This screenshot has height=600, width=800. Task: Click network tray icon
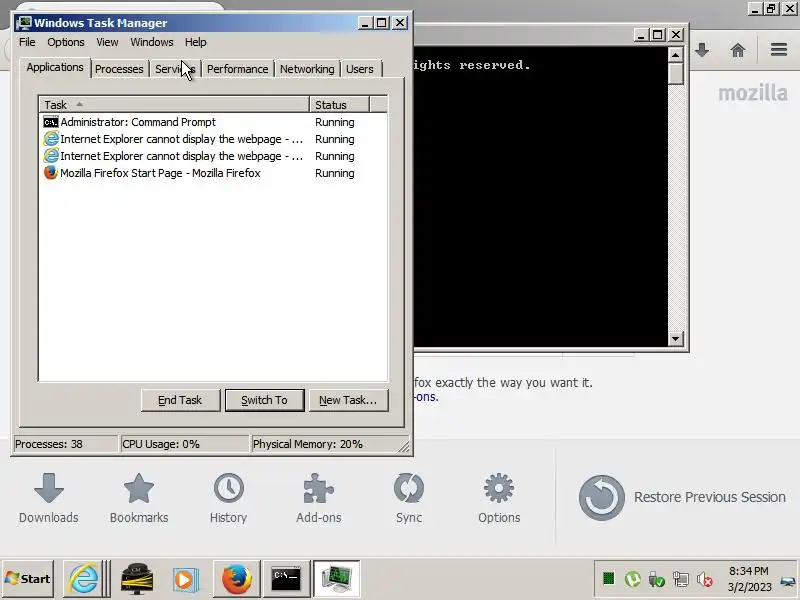coord(681,579)
